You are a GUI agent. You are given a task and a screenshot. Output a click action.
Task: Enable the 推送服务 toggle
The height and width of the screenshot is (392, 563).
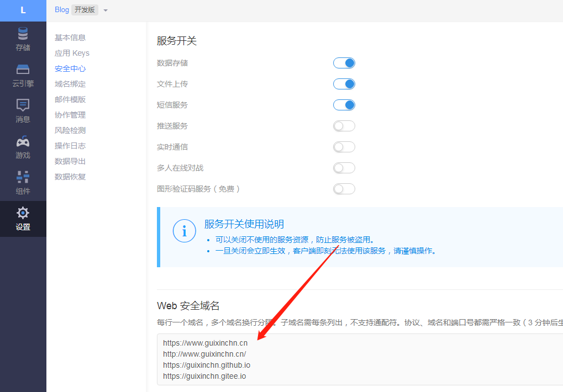pos(344,126)
